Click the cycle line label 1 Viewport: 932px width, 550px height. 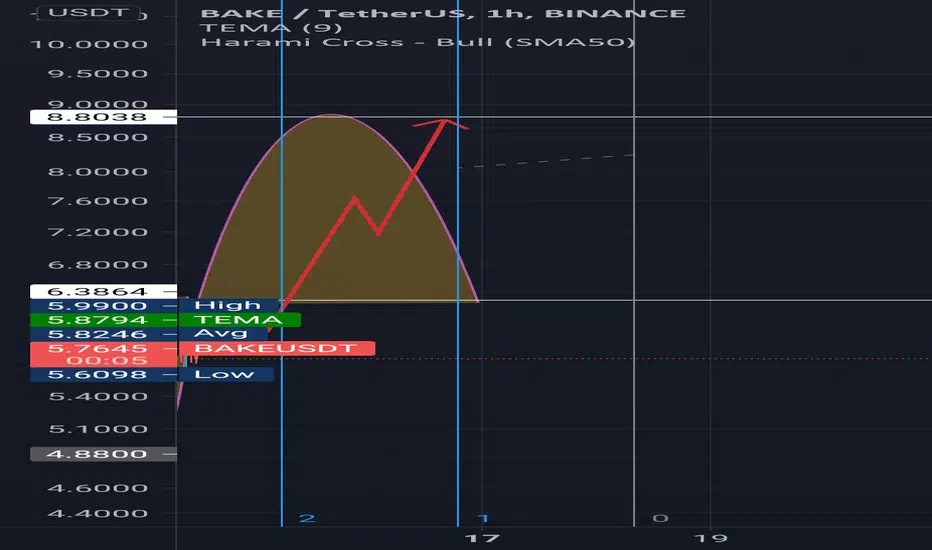483,518
